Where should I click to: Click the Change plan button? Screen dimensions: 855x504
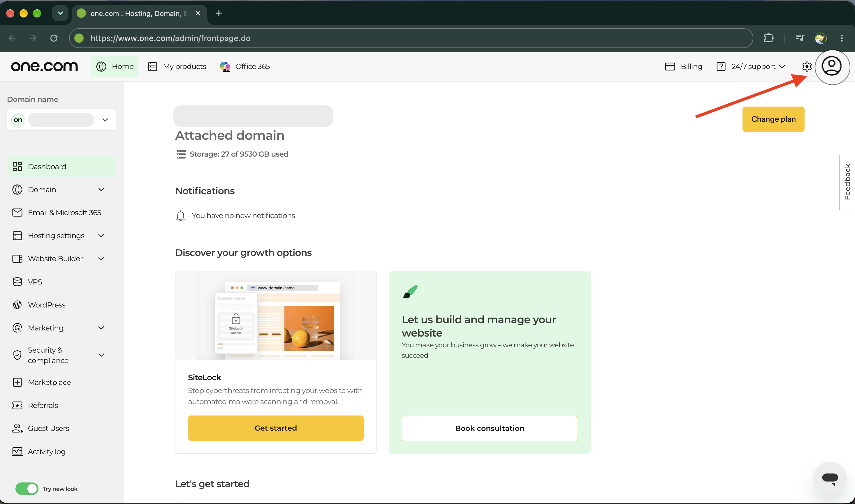(x=773, y=119)
